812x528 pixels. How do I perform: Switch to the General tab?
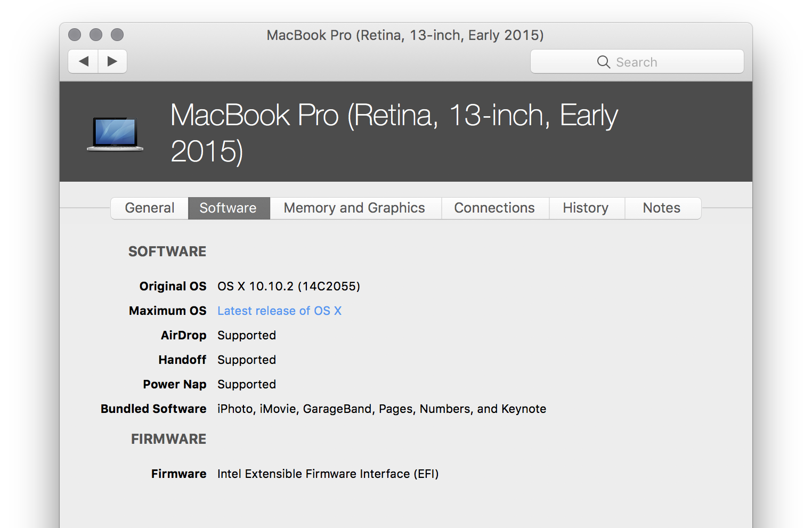(150, 208)
